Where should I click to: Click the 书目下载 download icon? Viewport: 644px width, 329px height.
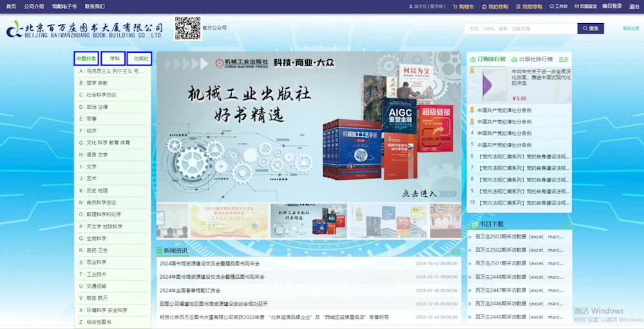tap(475, 224)
